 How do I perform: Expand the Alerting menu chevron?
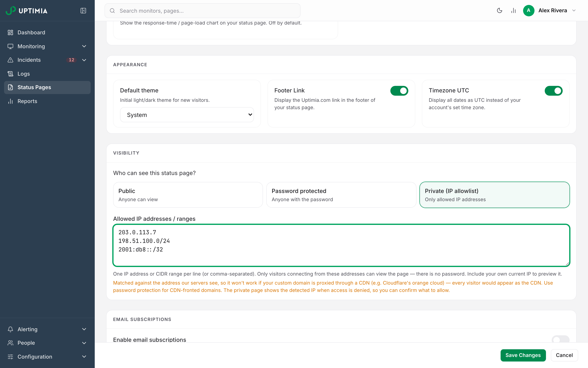point(84,329)
